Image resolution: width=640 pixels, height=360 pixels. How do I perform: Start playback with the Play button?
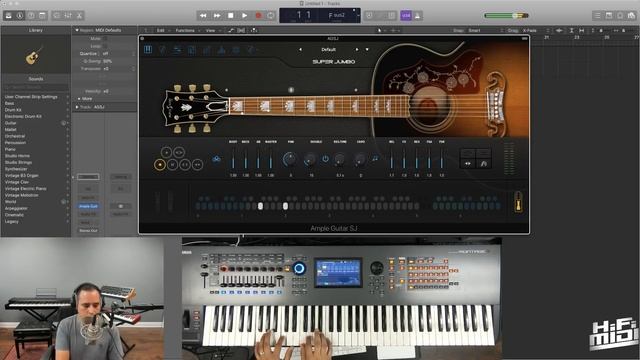[x=244, y=16]
